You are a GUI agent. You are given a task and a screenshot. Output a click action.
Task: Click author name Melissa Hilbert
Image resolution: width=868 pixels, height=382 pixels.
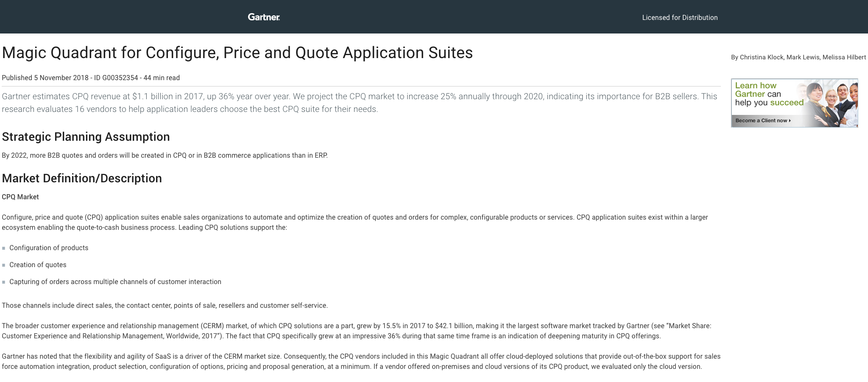pyautogui.click(x=844, y=57)
